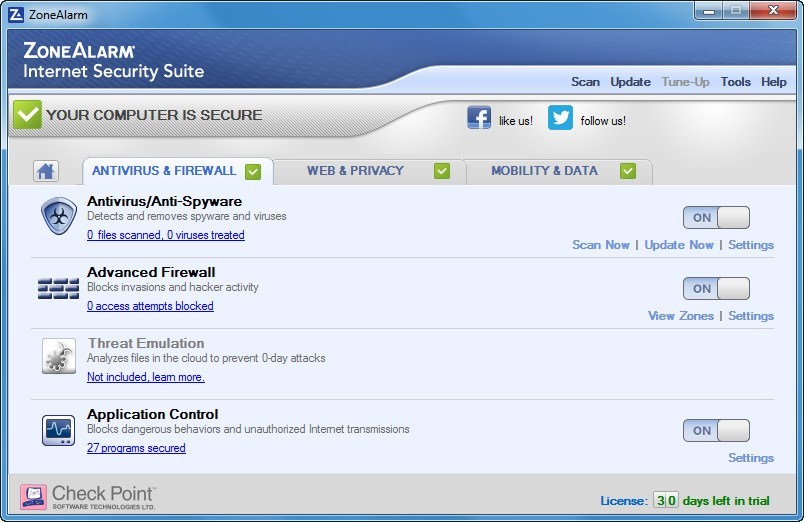
Task: Go to the Home icon tab
Action: 46,171
